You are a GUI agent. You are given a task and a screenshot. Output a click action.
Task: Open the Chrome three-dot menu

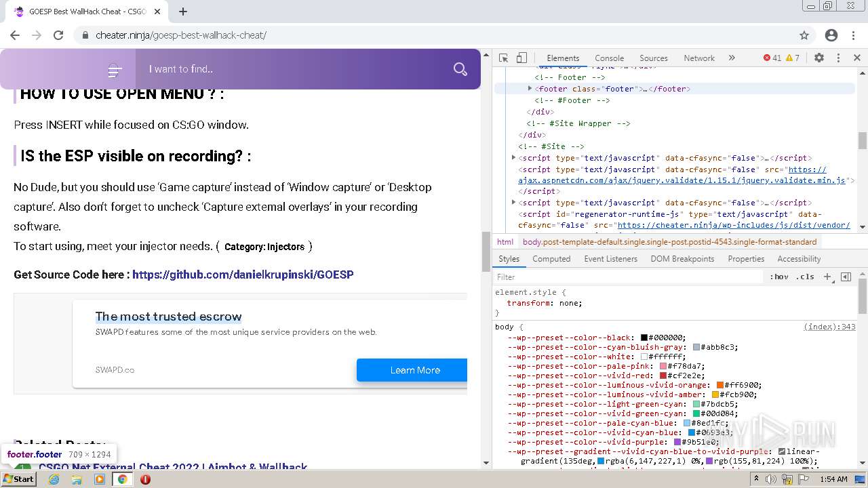(x=853, y=35)
